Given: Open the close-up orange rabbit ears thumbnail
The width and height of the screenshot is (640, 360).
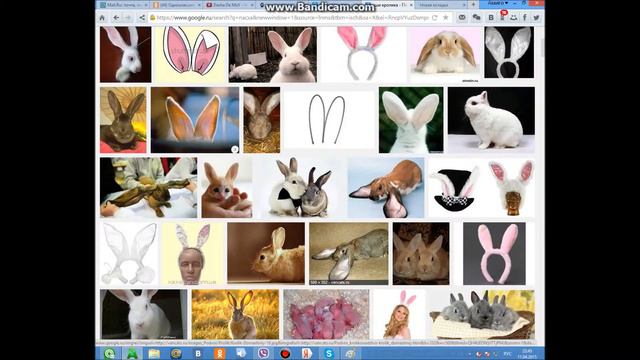Looking at the screenshot, I should (x=195, y=120).
